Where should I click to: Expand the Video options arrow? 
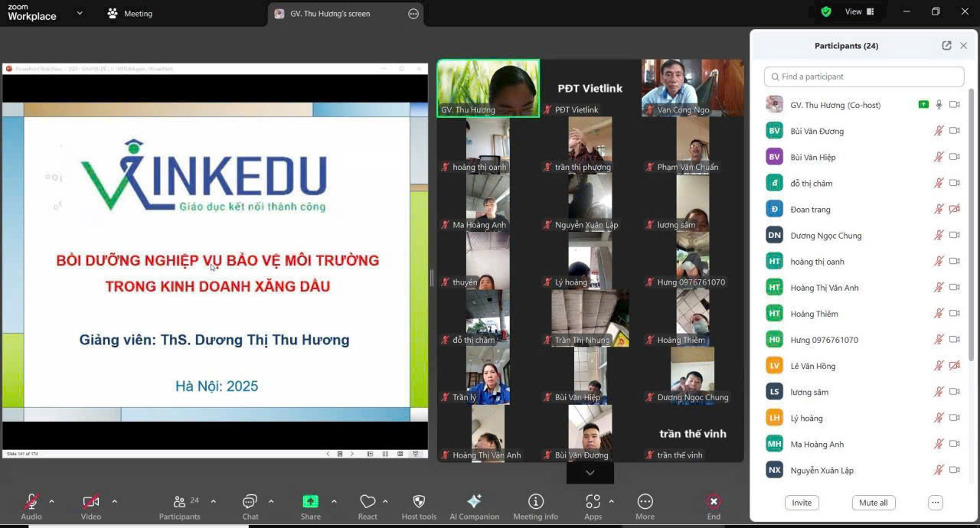coord(115,502)
